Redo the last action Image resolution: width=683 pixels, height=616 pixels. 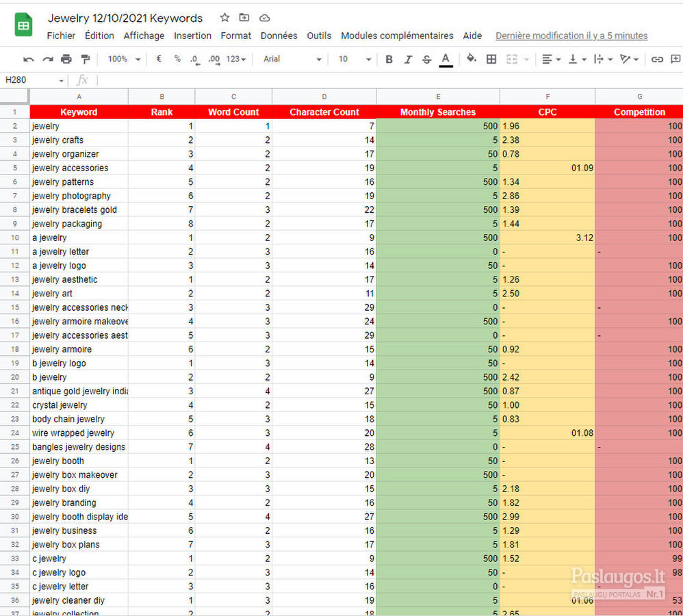click(x=47, y=60)
